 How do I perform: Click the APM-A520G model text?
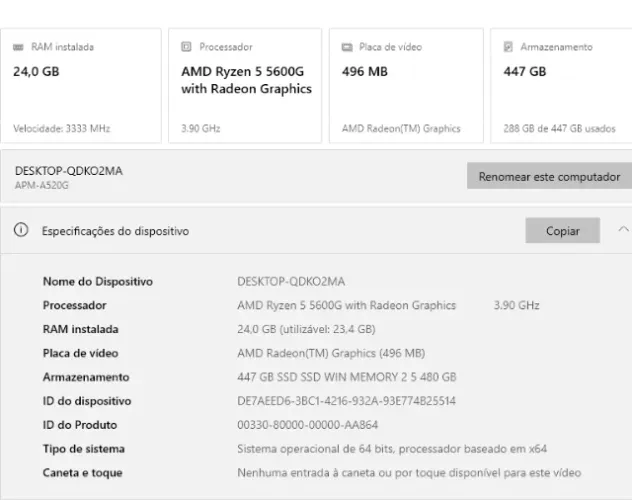click(42, 185)
